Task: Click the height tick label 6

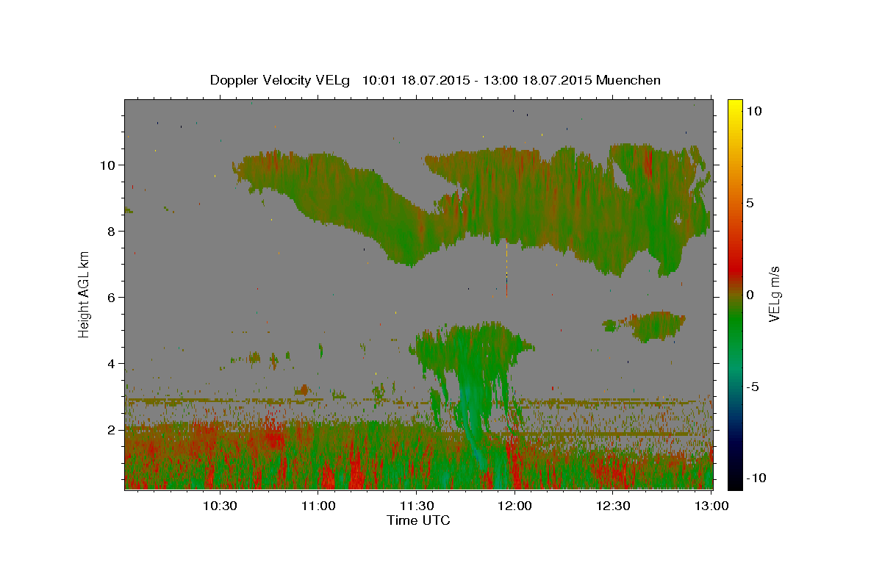Action: 112,298
